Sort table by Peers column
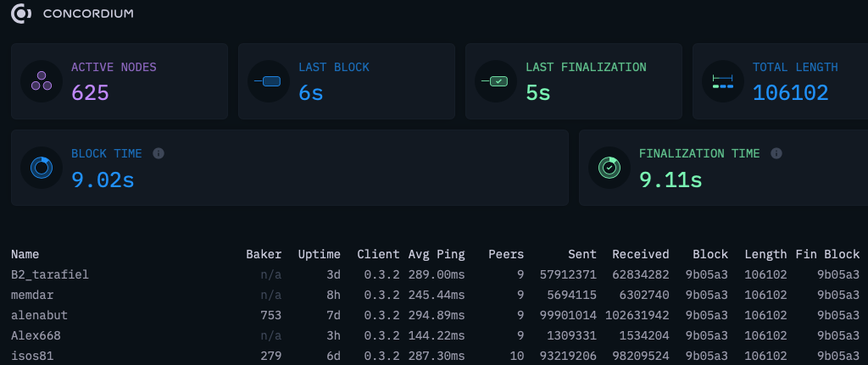 tap(506, 254)
